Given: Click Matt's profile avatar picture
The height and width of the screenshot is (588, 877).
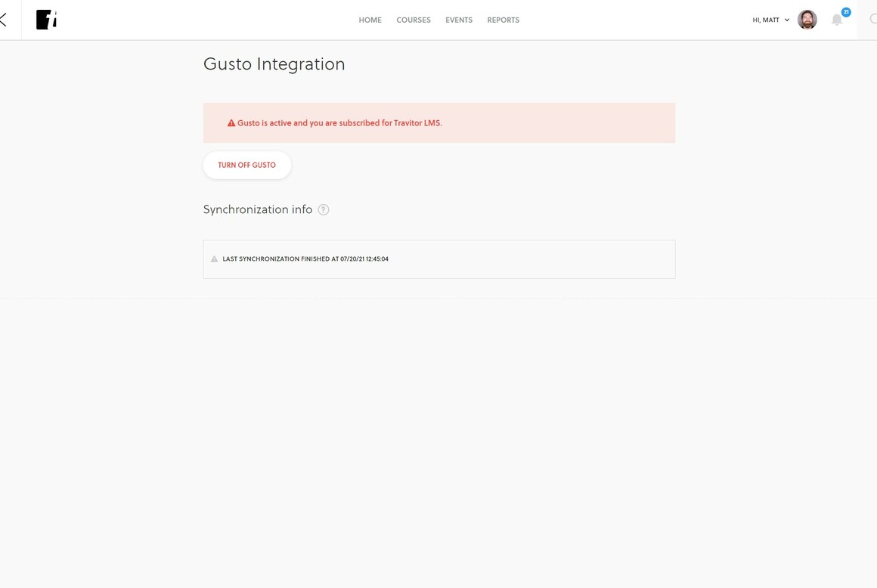Looking at the screenshot, I should tap(807, 20).
